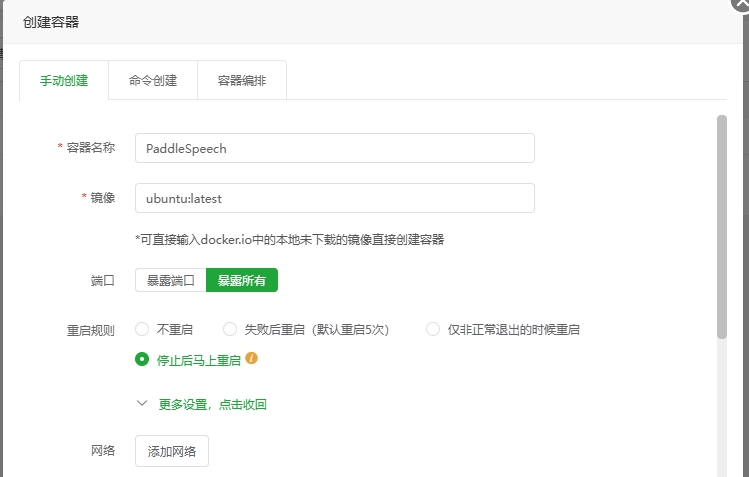This screenshot has height=477, width=749.
Task: Focus the 容器名称 field containing PaddleSpeech
Action: (335, 148)
